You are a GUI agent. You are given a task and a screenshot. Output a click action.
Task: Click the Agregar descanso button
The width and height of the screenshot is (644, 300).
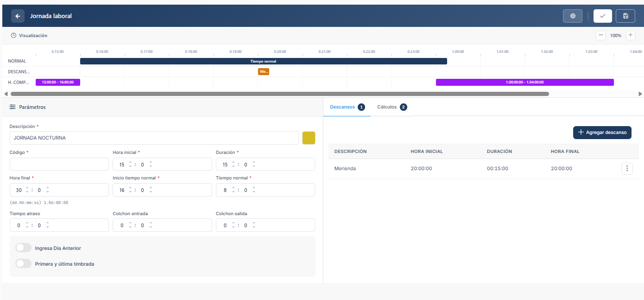click(x=602, y=132)
